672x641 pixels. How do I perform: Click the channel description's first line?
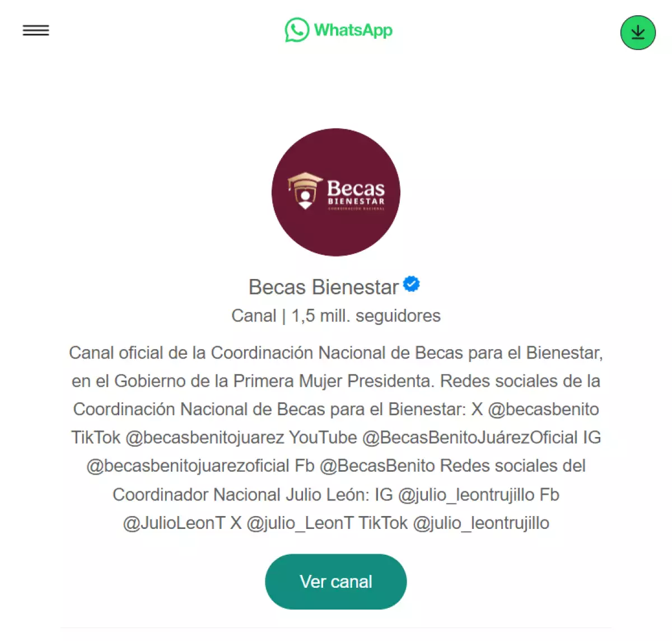pos(336,352)
